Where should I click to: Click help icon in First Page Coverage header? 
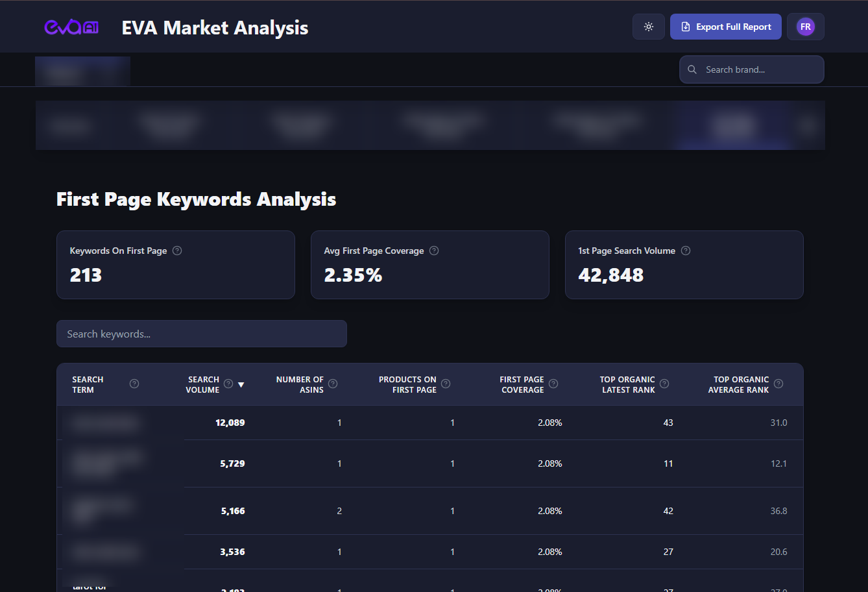click(x=553, y=384)
